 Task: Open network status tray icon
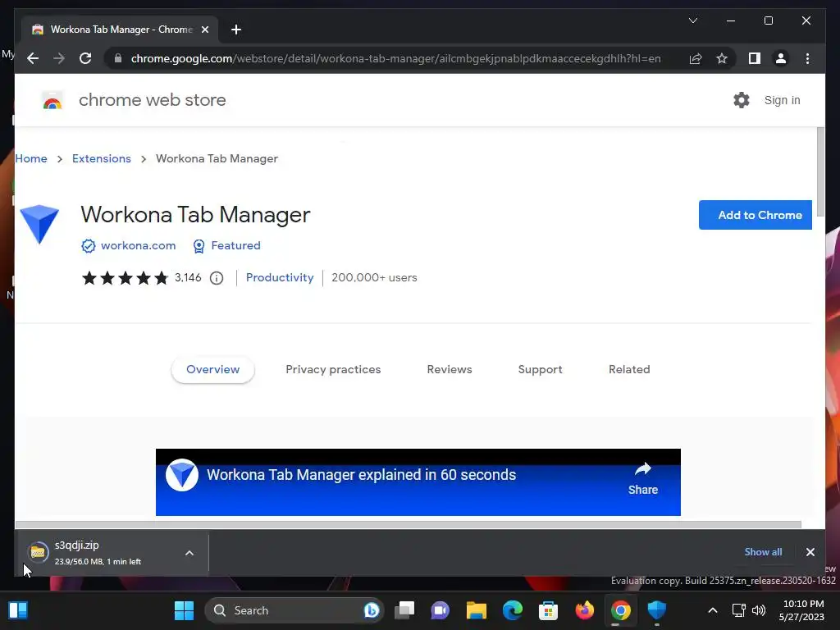click(x=739, y=610)
